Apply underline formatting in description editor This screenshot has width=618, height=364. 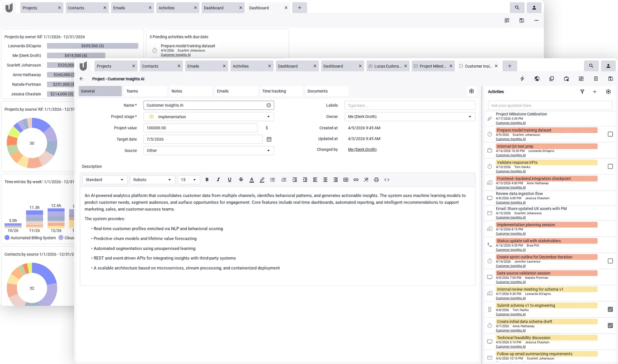coord(230,180)
